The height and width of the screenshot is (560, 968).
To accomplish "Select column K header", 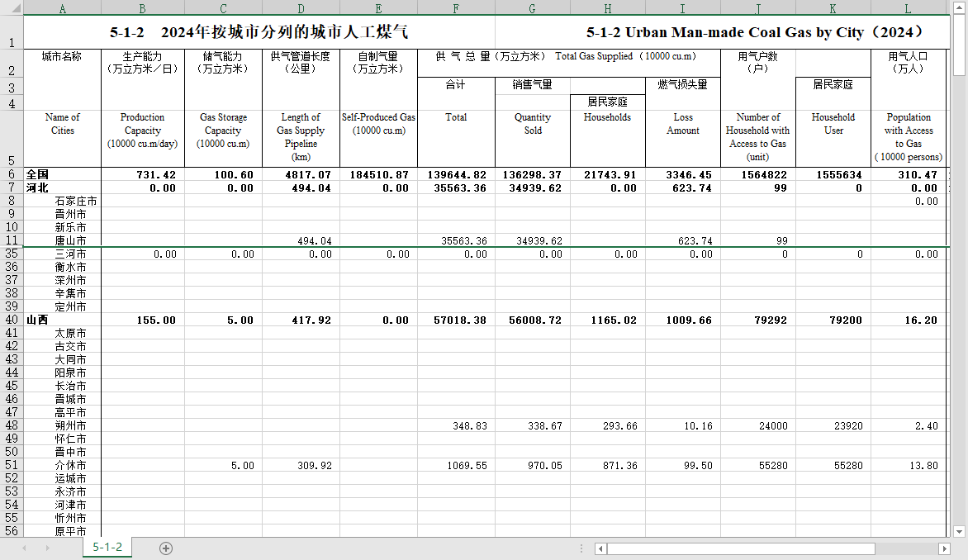I will (833, 8).
